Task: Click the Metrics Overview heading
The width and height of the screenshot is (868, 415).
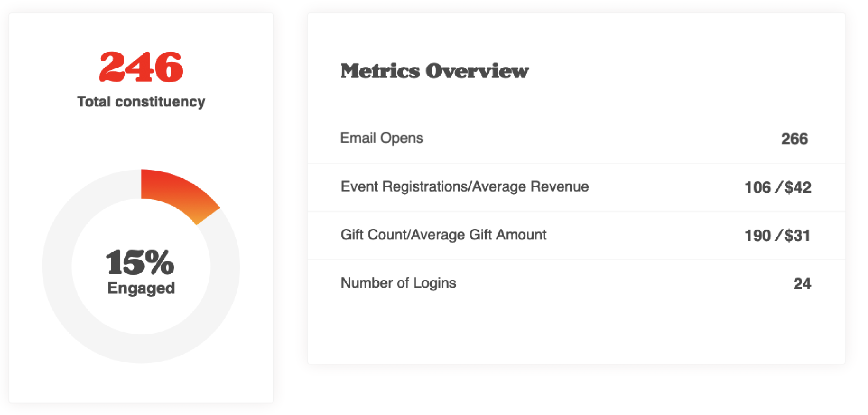Action: click(434, 71)
